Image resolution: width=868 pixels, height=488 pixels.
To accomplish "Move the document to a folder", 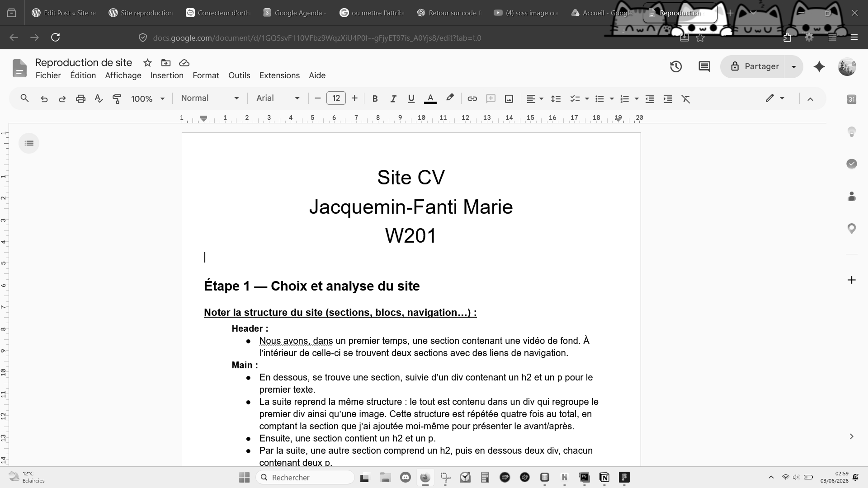I will (166, 63).
